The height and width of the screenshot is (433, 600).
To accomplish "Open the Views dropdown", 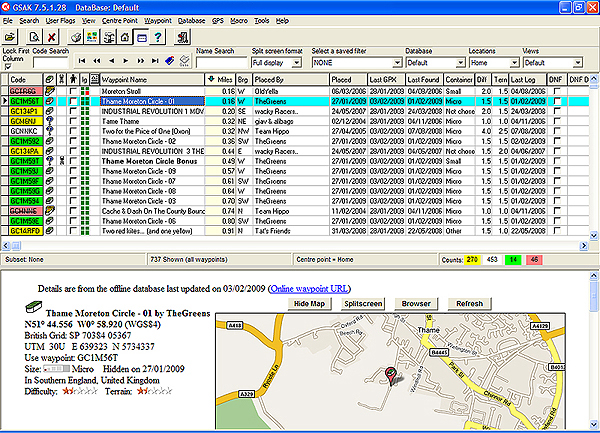I will point(577,63).
